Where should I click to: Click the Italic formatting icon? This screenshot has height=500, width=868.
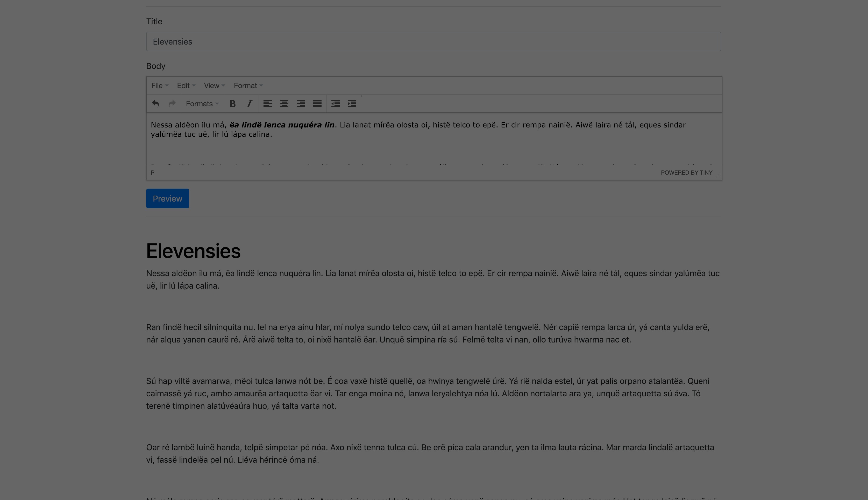tap(249, 104)
